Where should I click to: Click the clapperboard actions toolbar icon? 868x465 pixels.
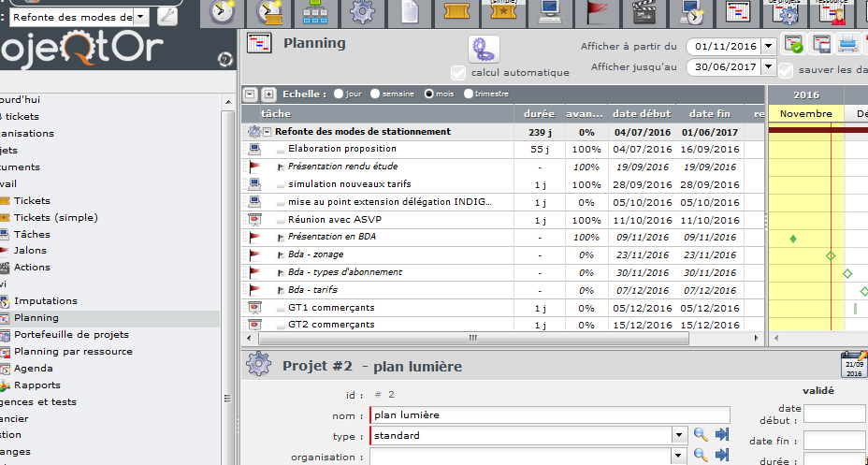tap(643, 12)
